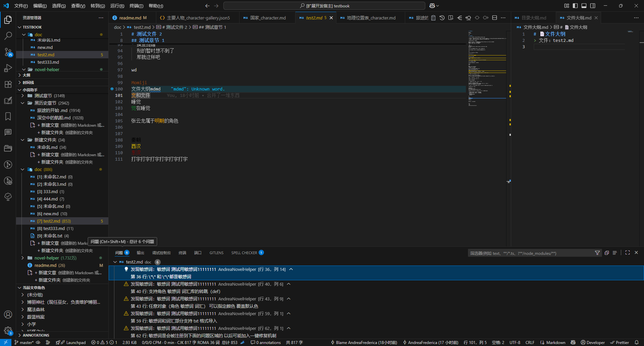Open the Accounts icon in activity bar
The height and width of the screenshot is (346, 644).
(x=8, y=314)
